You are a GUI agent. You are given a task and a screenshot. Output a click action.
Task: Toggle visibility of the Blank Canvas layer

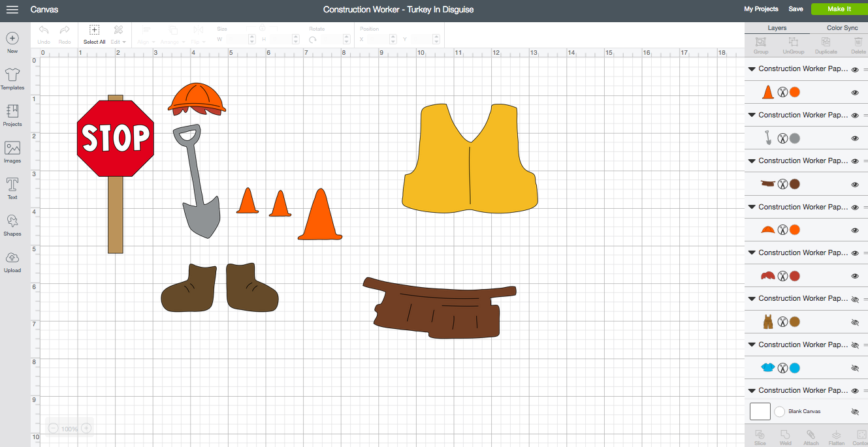click(x=854, y=412)
